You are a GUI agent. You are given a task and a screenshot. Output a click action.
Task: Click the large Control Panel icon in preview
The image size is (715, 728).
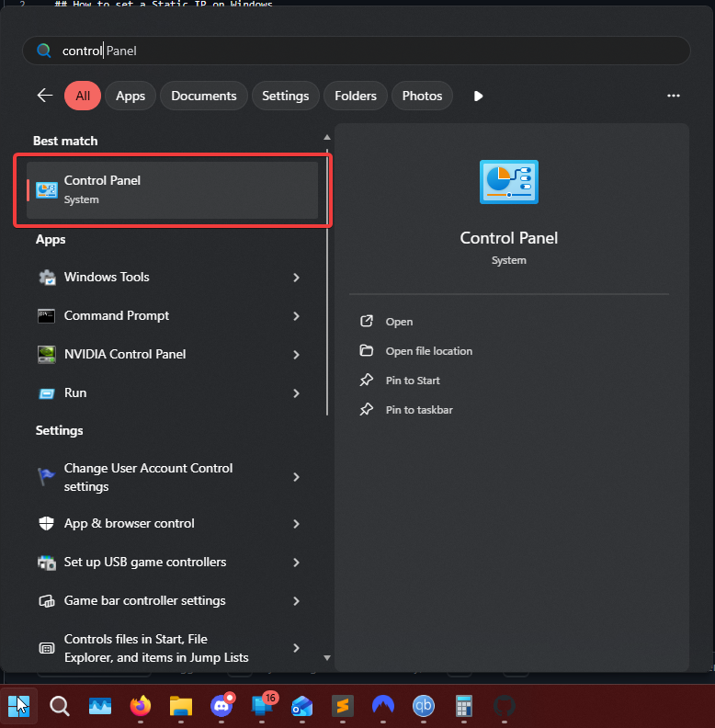(509, 182)
